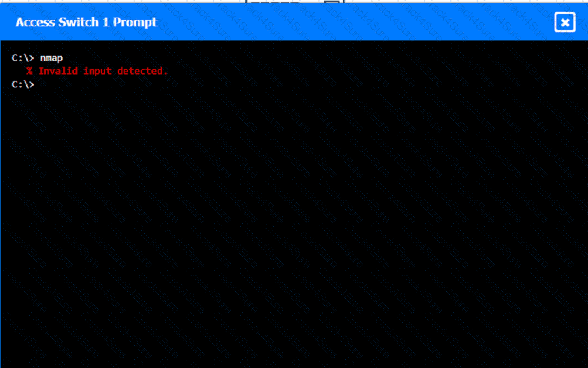Click the word "Invalid" in red text
588x368 pixels.
point(58,71)
